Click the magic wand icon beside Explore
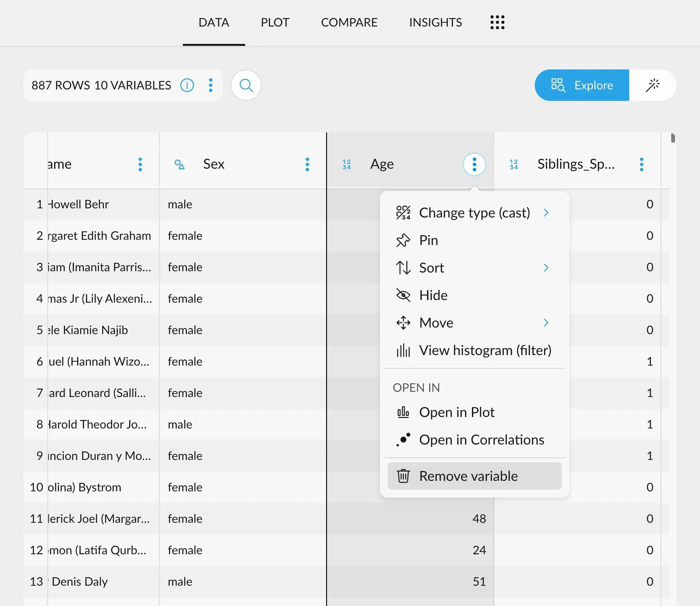This screenshot has width=700, height=606. 653,85
